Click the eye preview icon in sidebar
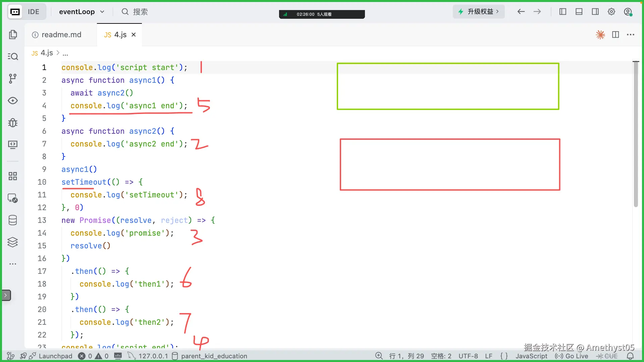This screenshot has height=362, width=644. point(13,101)
